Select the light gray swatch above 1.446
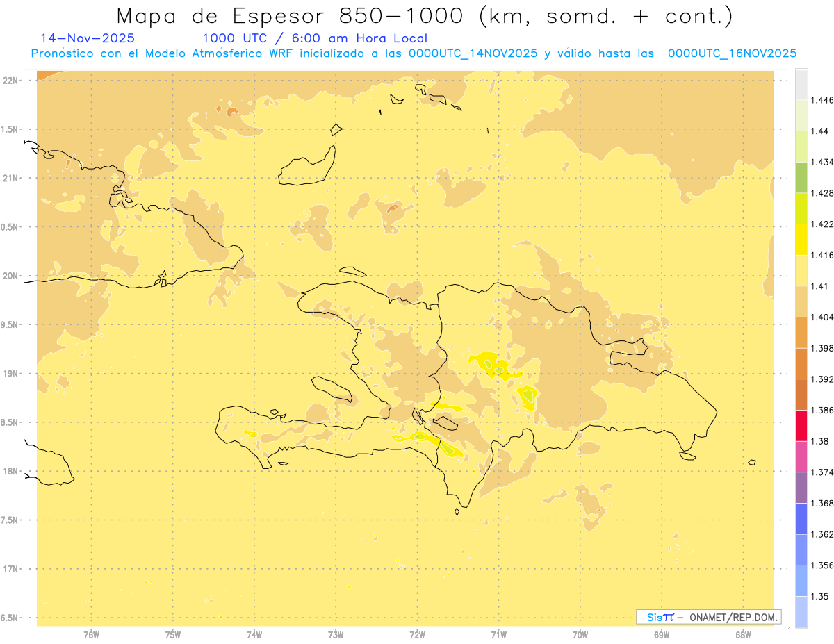Image resolution: width=834 pixels, height=644 pixels. click(x=801, y=84)
